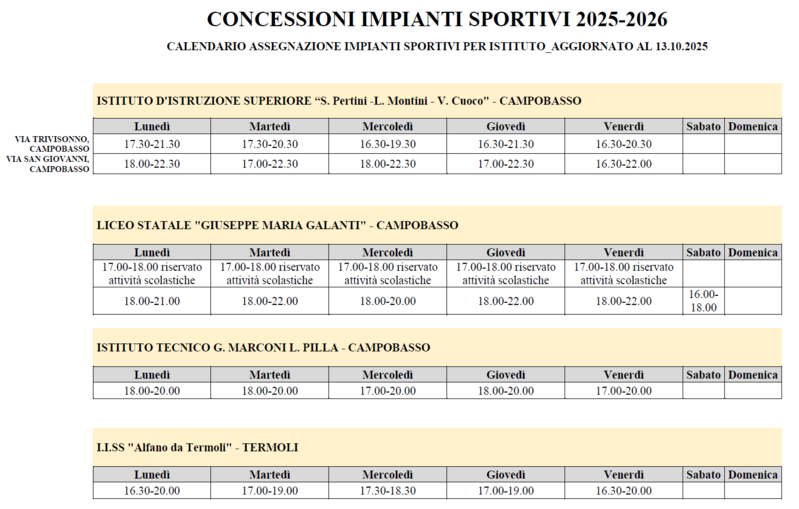
Task: Click the 16.30-22.00 Venerdì cell
Action: click(x=623, y=164)
